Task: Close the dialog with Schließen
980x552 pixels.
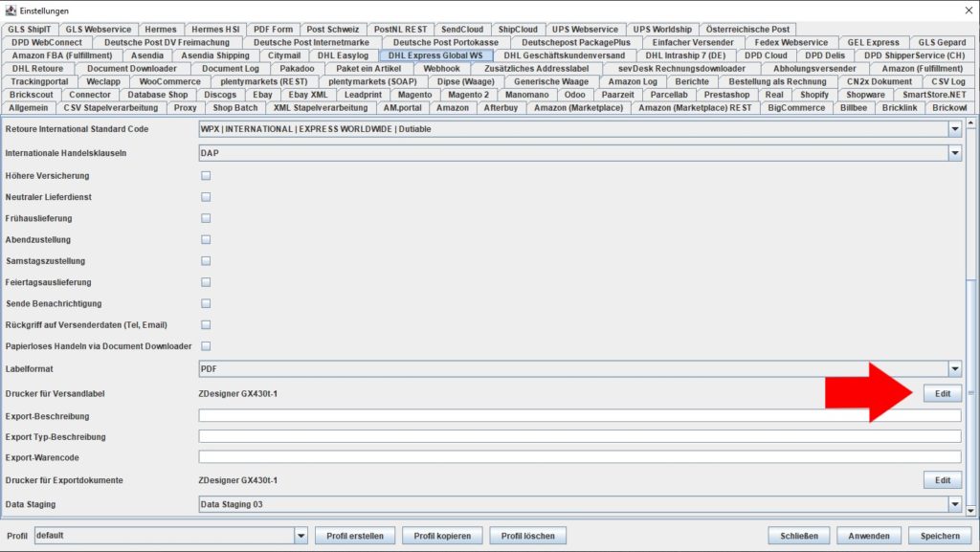Action: (799, 536)
